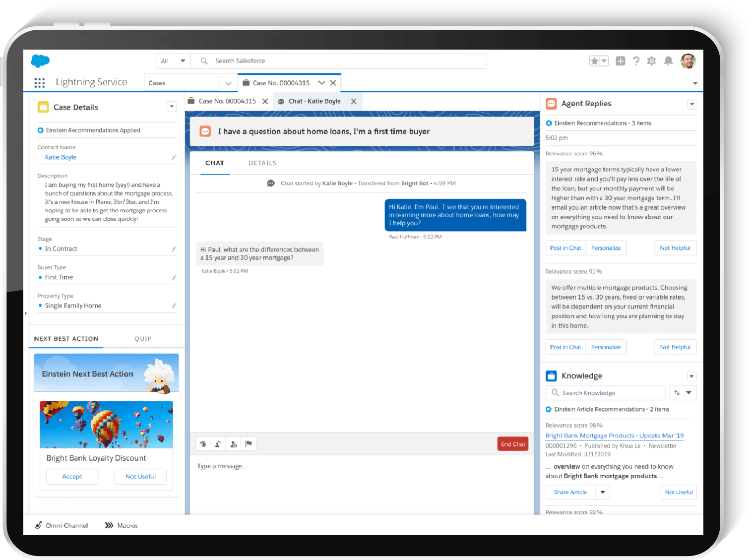Accept the Bright Bank Loyalty Discount
The image size is (751, 560).
tap(72, 477)
